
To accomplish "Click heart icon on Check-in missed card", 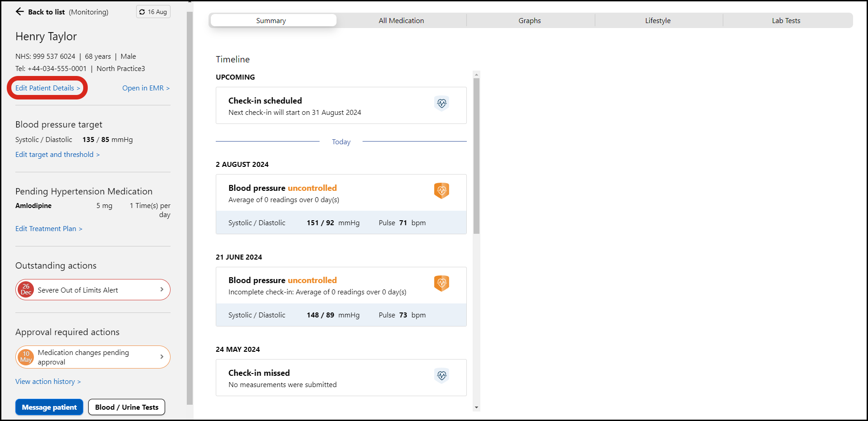I will pos(441,375).
